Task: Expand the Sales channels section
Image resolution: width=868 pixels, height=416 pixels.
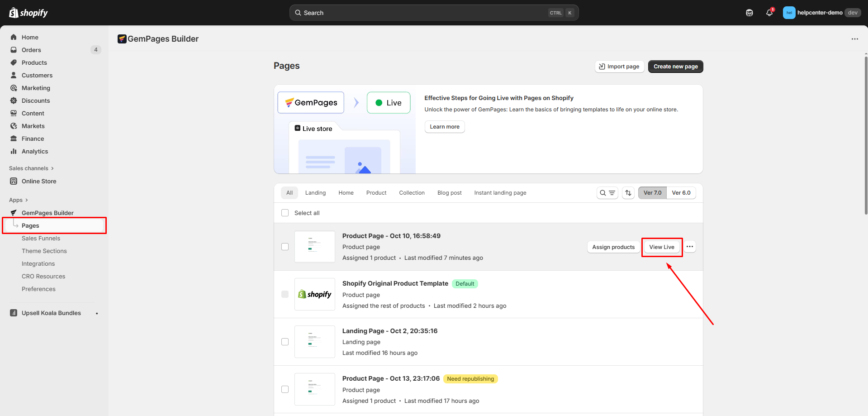Action: 31,168
